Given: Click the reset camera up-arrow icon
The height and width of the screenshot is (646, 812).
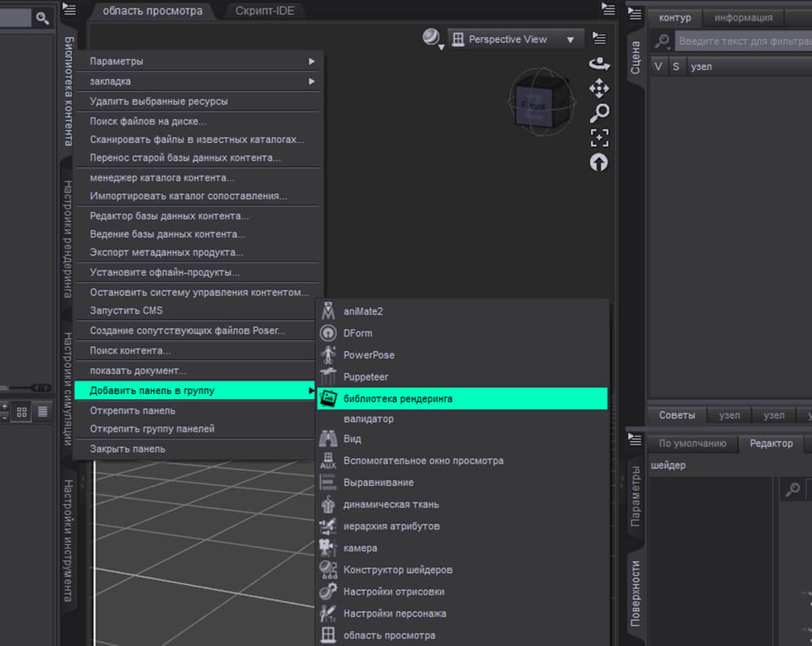Looking at the screenshot, I should tap(598, 163).
